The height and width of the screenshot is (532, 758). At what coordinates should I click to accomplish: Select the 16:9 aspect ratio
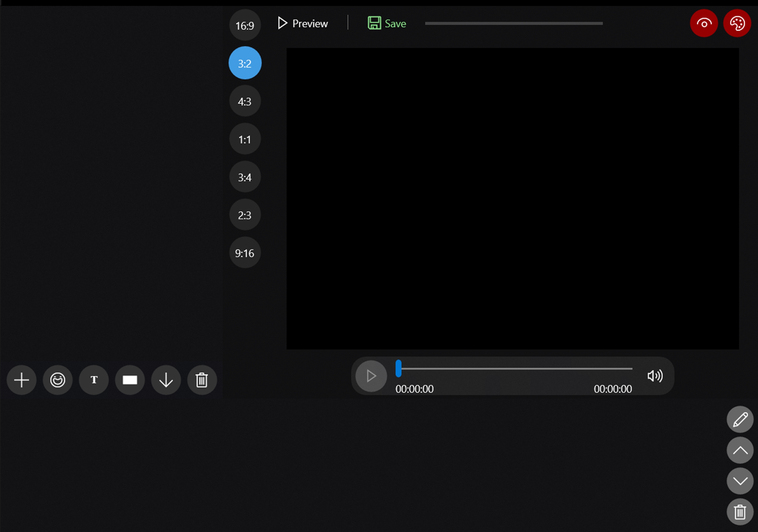click(245, 26)
